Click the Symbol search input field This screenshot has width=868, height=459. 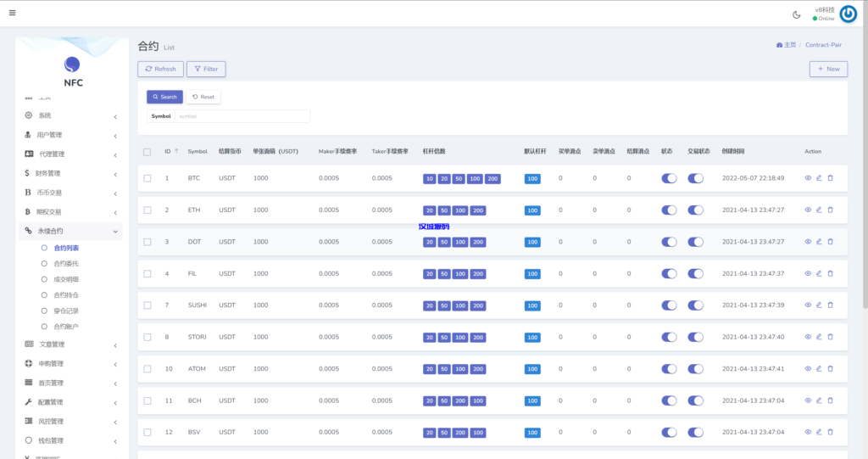[x=242, y=115]
